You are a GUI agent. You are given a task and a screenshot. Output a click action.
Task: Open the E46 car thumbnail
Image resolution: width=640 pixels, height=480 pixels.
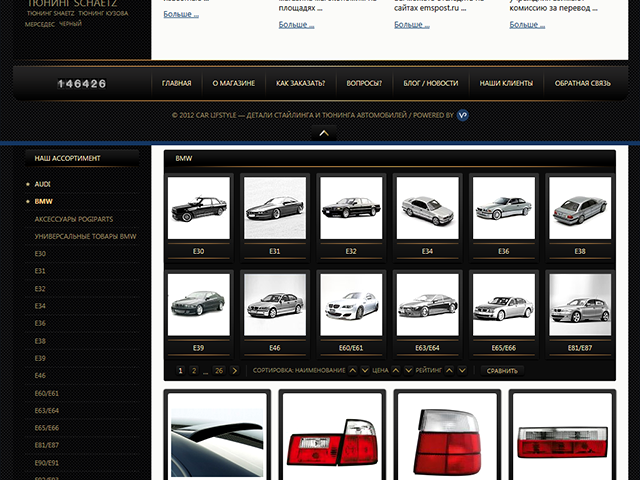click(x=275, y=305)
